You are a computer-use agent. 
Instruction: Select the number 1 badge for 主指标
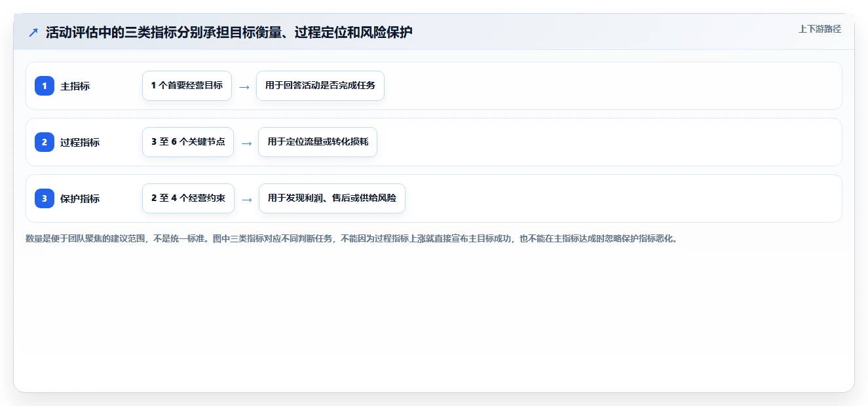coord(45,86)
